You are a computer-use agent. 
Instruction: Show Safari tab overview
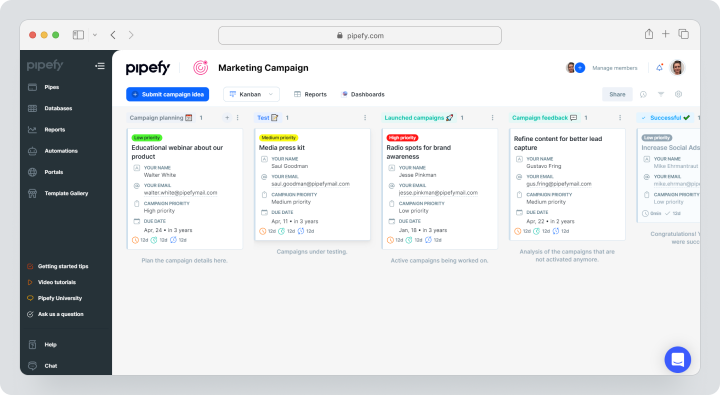coord(683,34)
